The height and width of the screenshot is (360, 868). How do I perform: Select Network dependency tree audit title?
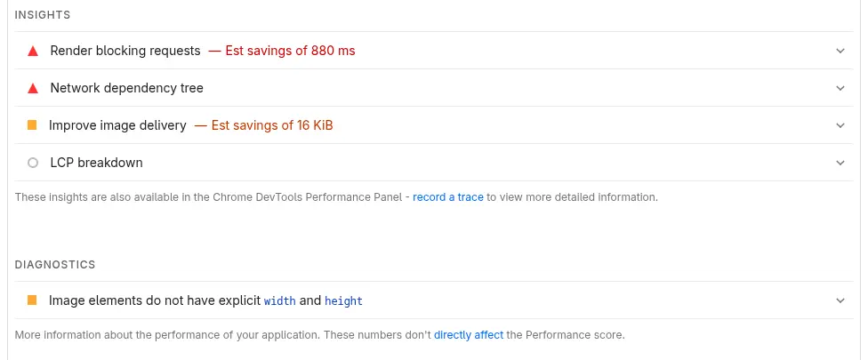pos(126,88)
